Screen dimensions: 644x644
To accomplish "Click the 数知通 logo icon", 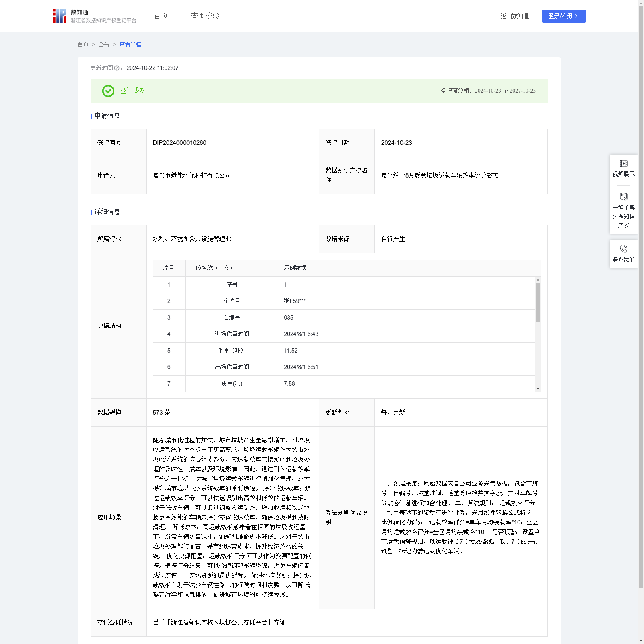I will point(60,16).
